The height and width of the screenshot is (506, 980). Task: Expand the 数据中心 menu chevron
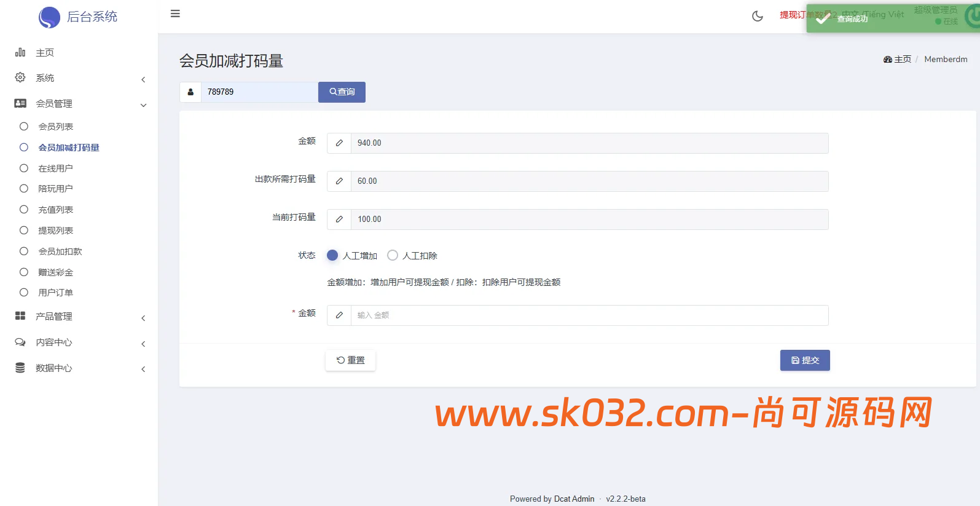point(143,369)
